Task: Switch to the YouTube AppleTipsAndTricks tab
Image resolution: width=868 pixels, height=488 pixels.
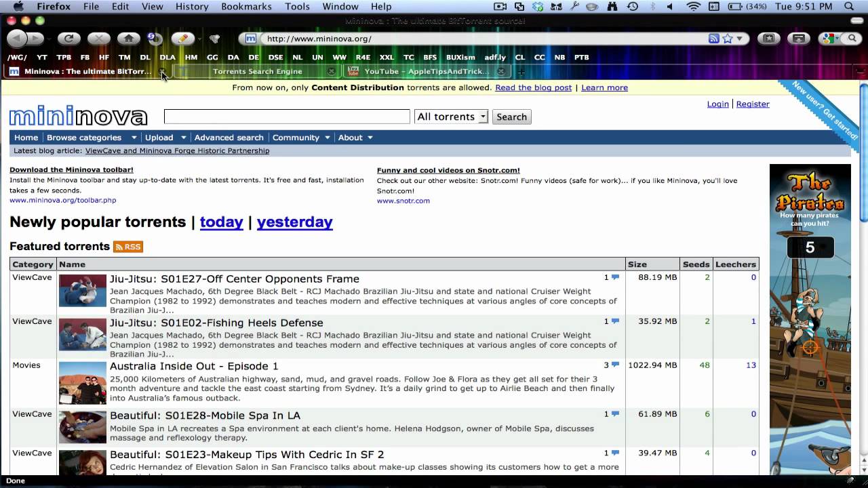Action: coord(427,71)
